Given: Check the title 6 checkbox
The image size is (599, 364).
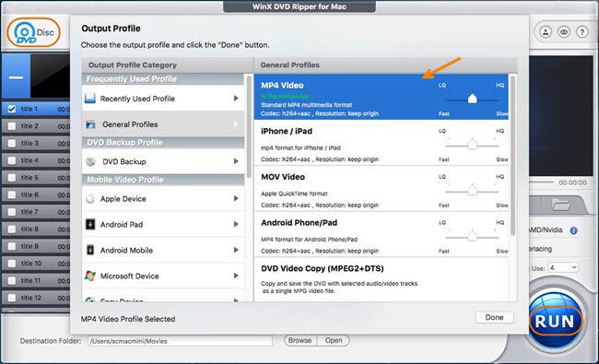Looking at the screenshot, I should [12, 194].
